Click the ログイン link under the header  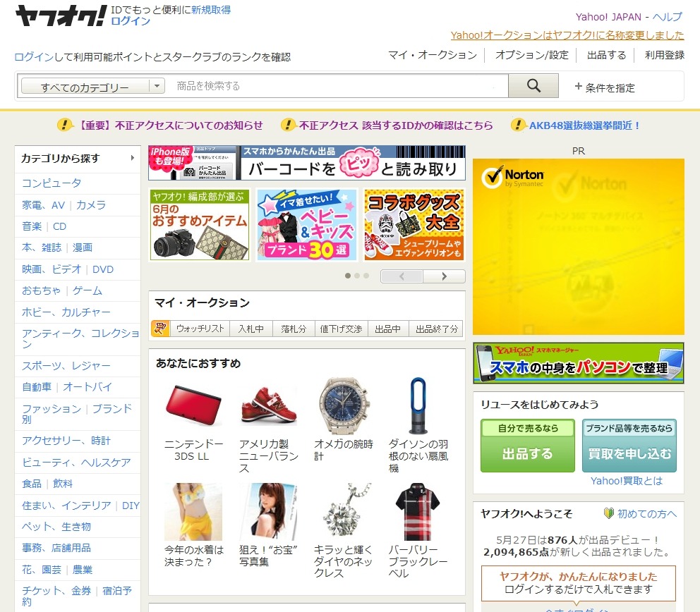131,21
